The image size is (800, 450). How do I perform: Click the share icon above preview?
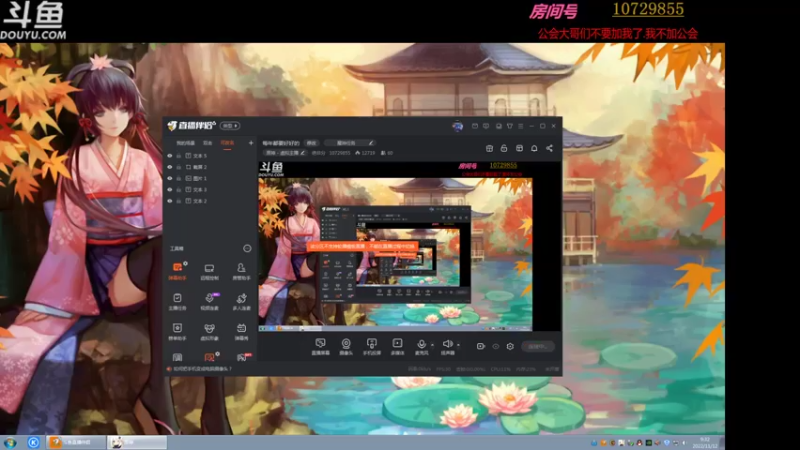pyautogui.click(x=549, y=148)
